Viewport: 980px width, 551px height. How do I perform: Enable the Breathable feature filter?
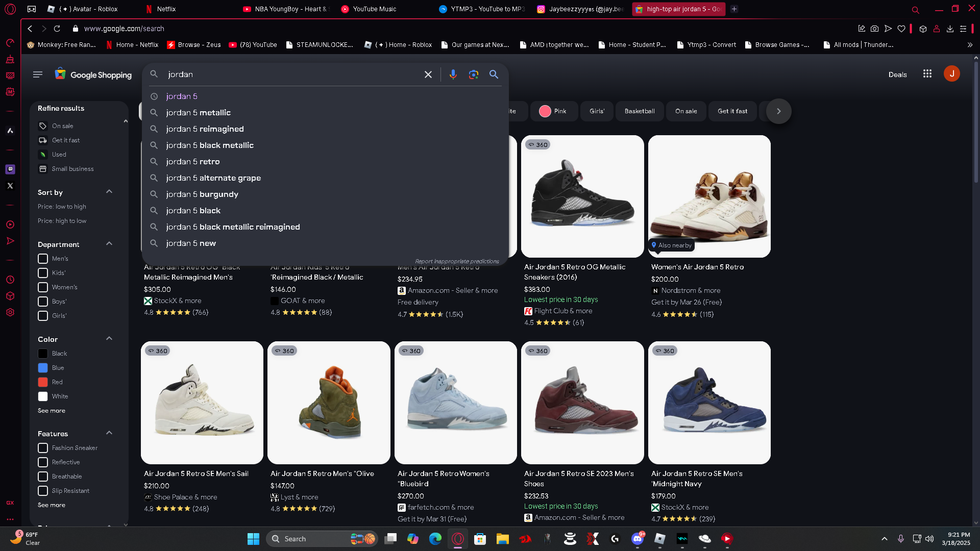[x=43, y=477]
